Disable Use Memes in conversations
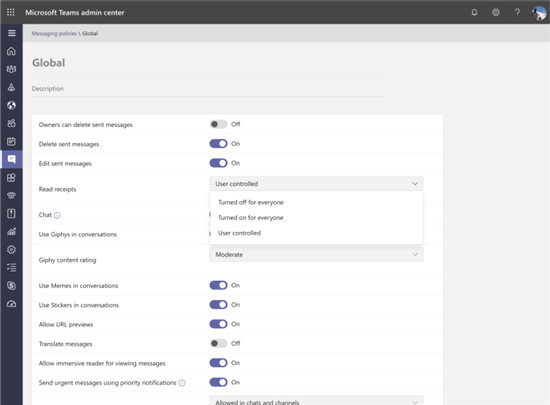 tap(218, 285)
